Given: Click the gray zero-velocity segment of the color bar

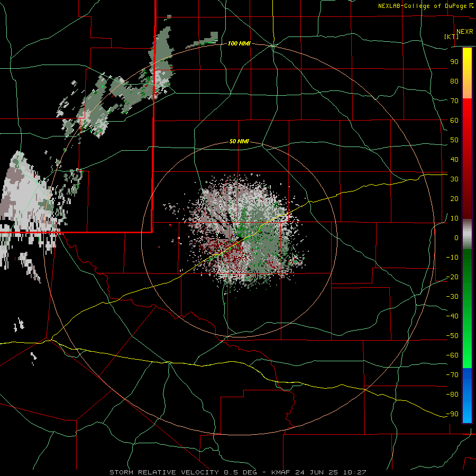Looking at the screenshot, I should pos(467,234).
